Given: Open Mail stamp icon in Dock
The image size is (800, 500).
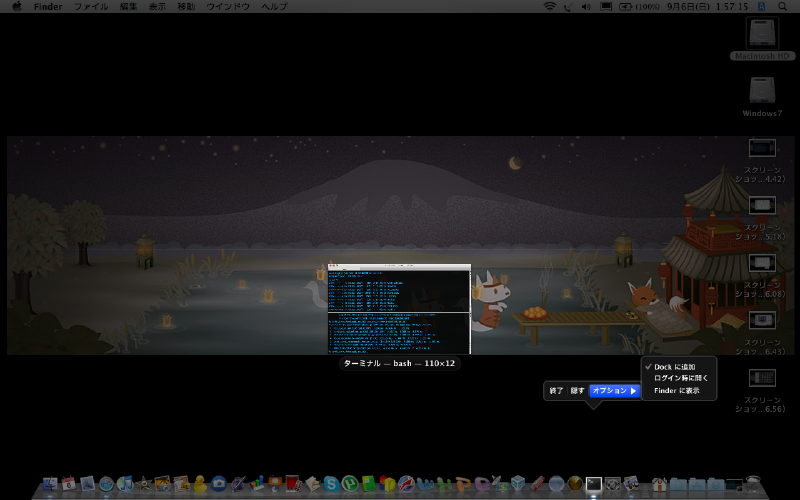Looking at the screenshot, I should 87,483.
